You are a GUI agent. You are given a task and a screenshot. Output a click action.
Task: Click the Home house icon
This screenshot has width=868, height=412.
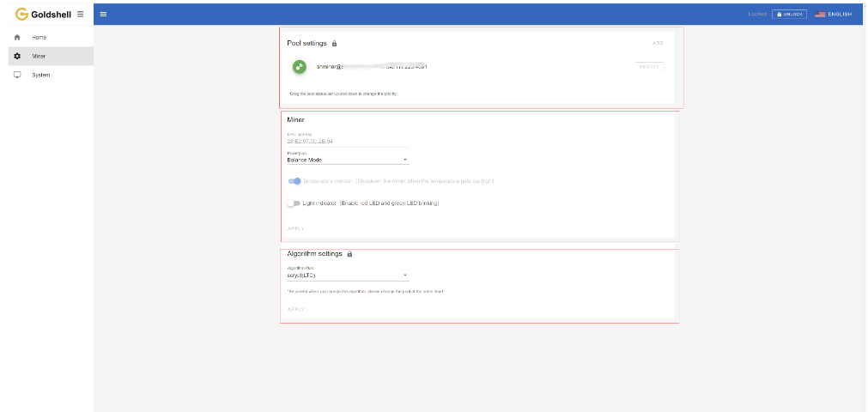coord(17,38)
